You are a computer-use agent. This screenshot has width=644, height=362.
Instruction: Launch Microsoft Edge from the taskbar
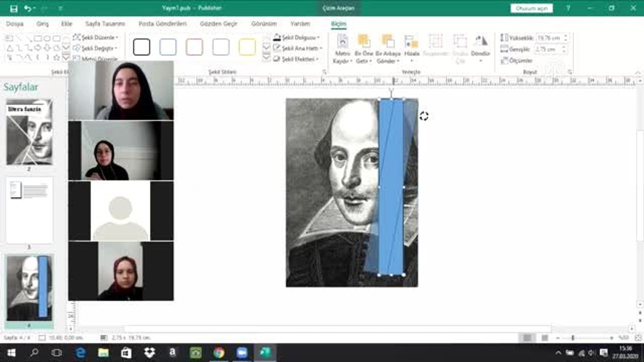tap(80, 352)
